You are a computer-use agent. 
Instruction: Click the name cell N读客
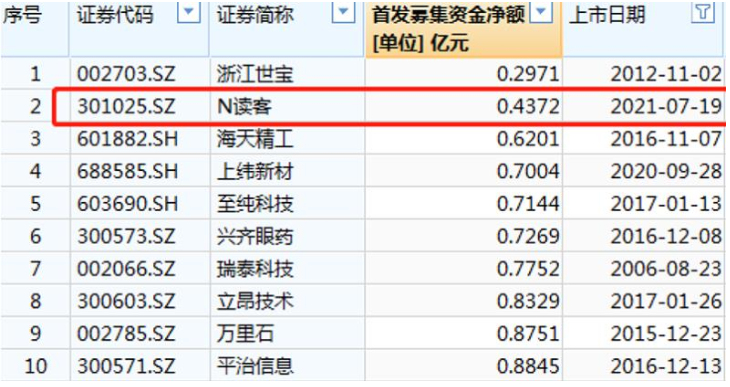pyautogui.click(x=245, y=107)
